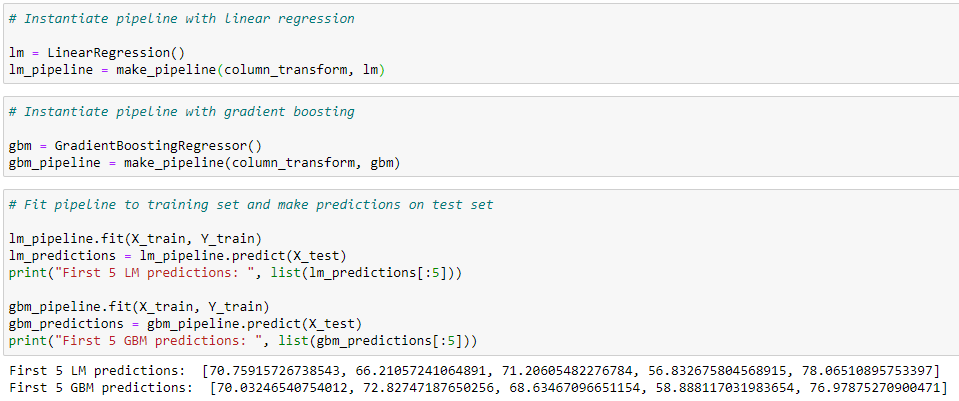Click the print First 5 GBM predictions line

pos(243,339)
